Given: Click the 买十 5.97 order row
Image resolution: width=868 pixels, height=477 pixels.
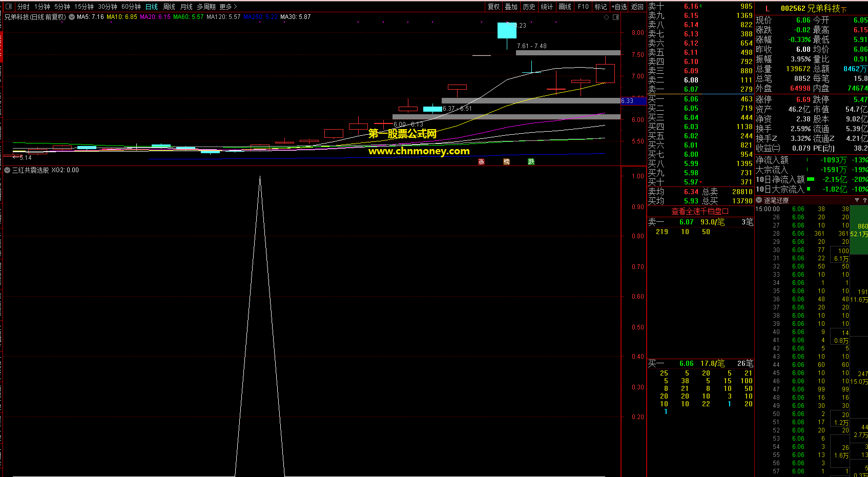Looking at the screenshot, I should pyautogui.click(x=700, y=182).
